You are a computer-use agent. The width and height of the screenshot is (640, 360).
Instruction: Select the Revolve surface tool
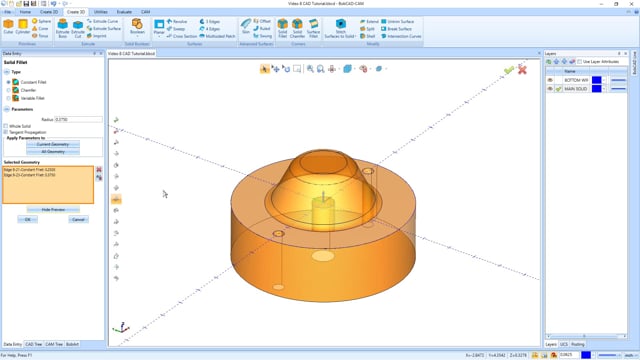177,21
